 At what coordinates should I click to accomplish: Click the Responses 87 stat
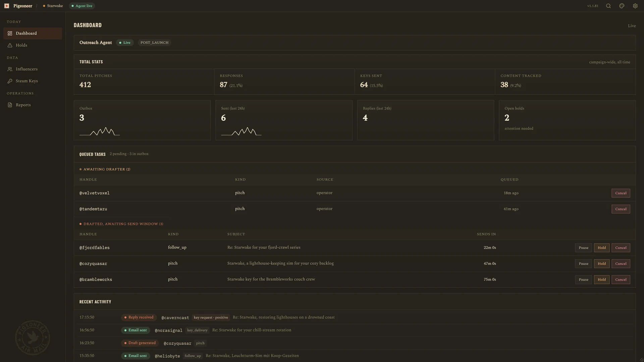click(x=284, y=82)
